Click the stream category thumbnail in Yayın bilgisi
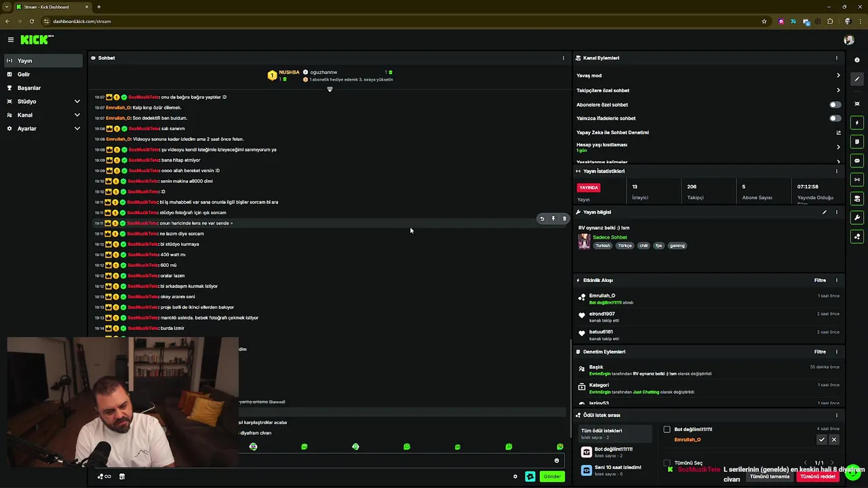The height and width of the screenshot is (488, 868). point(584,241)
